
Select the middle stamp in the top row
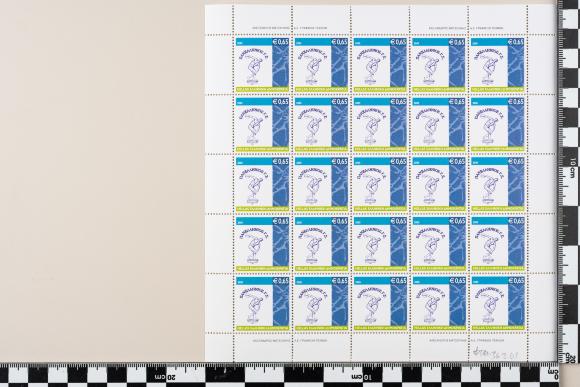click(380, 64)
